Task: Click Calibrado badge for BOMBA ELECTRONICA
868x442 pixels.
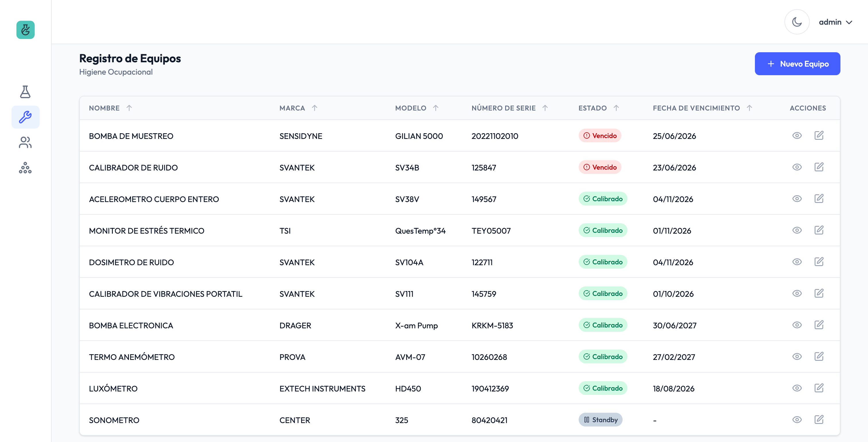Action: (602, 325)
